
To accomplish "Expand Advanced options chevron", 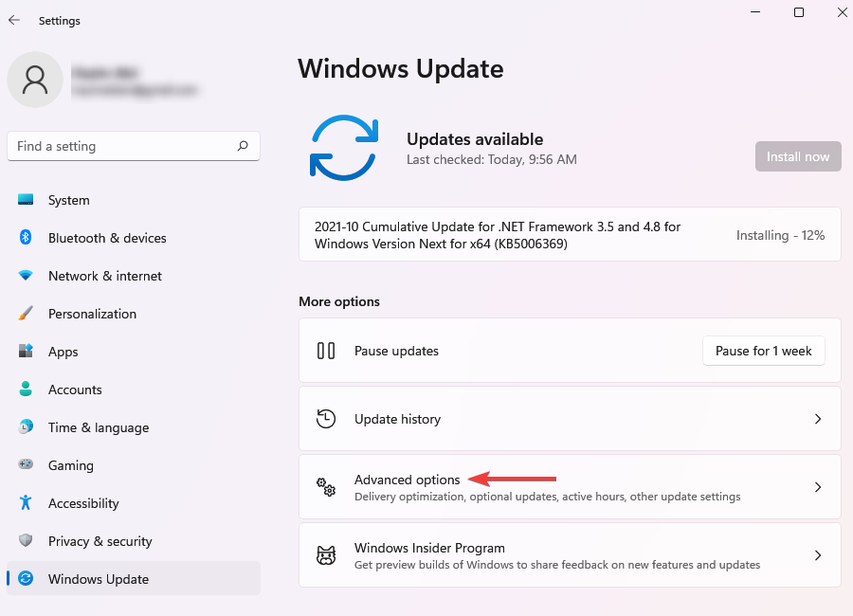I will 818,486.
